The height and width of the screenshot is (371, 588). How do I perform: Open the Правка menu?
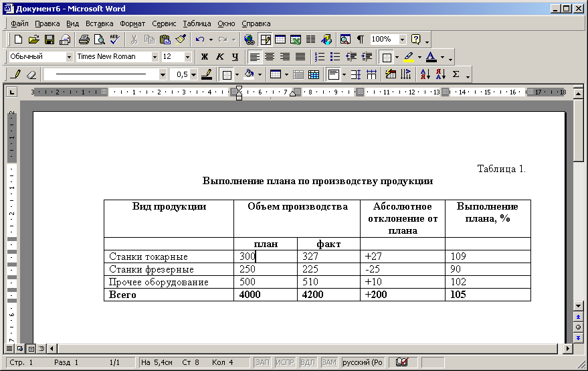point(47,23)
